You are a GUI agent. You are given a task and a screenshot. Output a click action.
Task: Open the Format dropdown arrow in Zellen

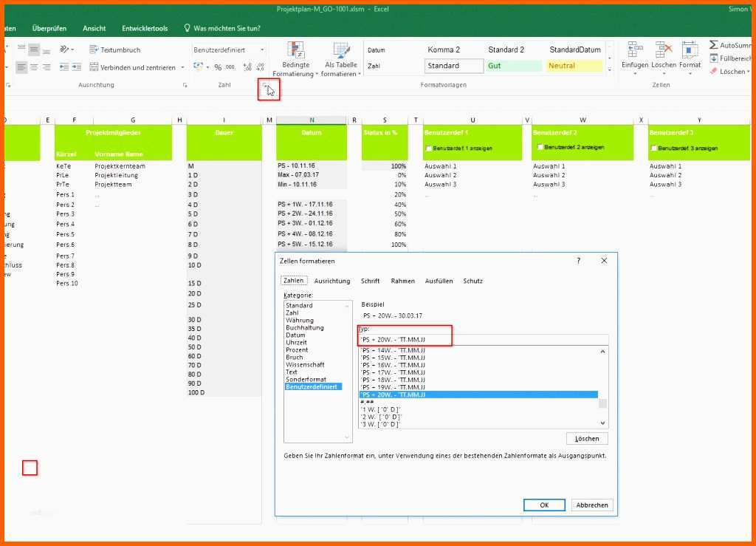[x=690, y=74]
